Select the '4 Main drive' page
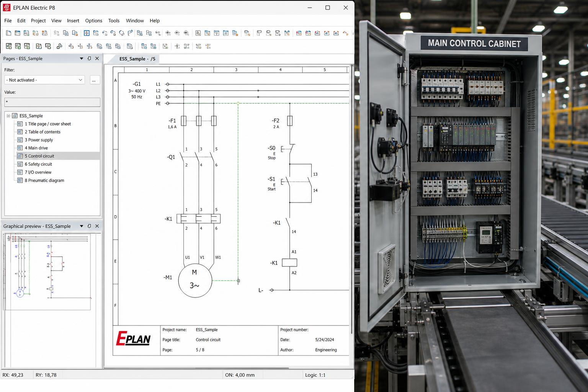Image resolution: width=588 pixels, height=392 pixels. click(x=36, y=148)
